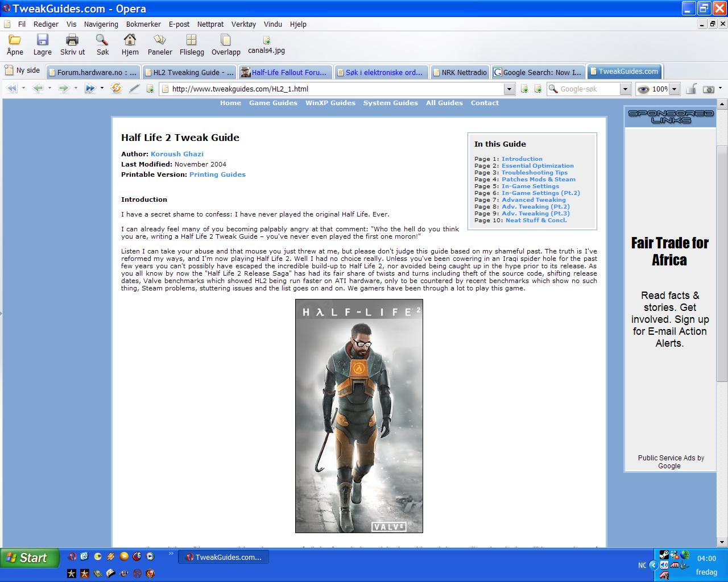Click the Half-Life 2 cover image
Image resolution: width=728 pixels, height=582 pixels.
coord(359,416)
